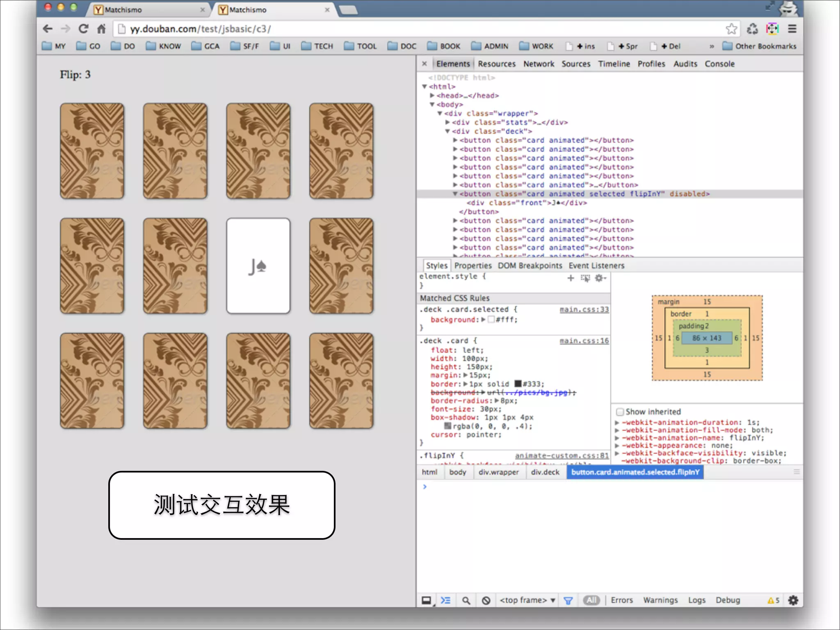840x630 pixels.
Task: Bookmark this page with the star icon
Action: (x=731, y=29)
